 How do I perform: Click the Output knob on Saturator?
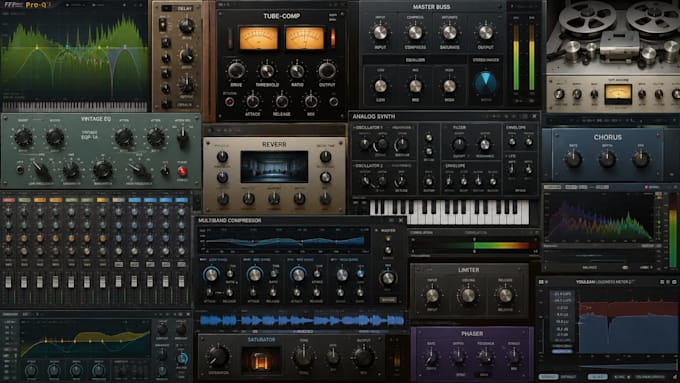point(363,357)
